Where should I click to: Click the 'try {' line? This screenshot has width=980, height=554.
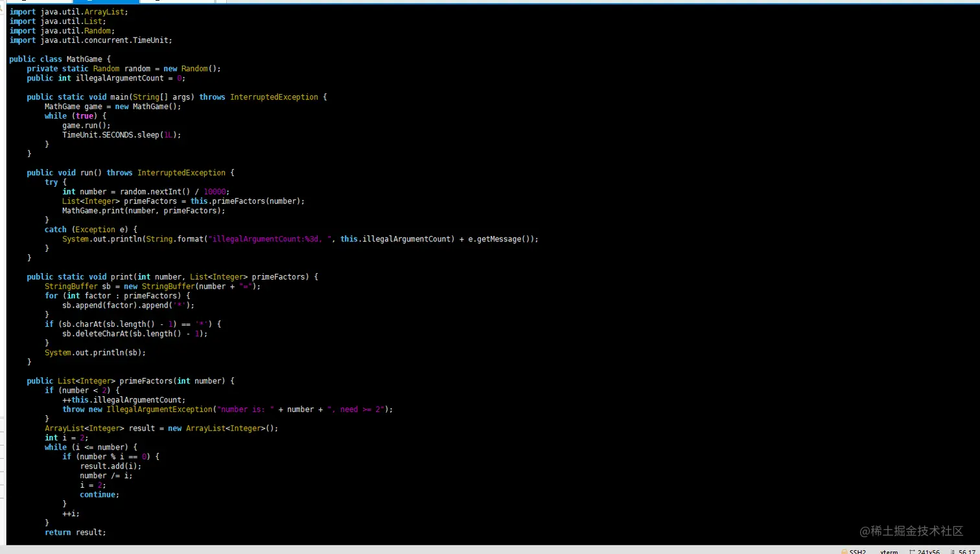(x=56, y=182)
